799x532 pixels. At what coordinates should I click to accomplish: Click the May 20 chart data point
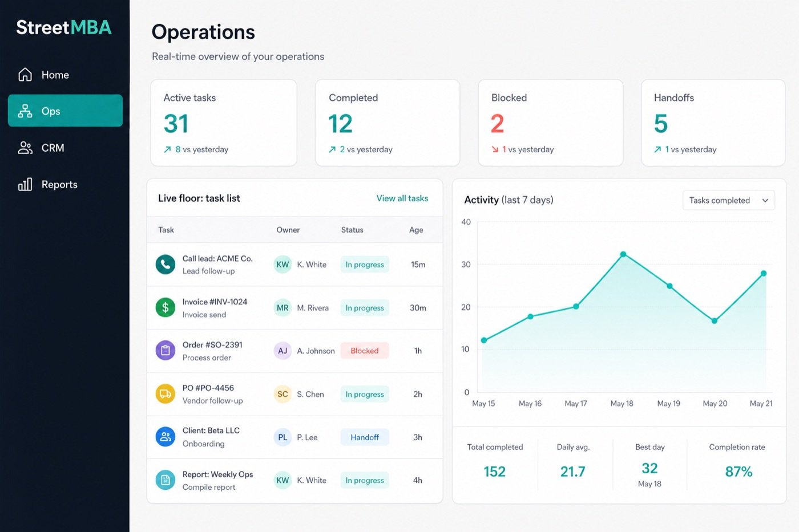coord(714,321)
